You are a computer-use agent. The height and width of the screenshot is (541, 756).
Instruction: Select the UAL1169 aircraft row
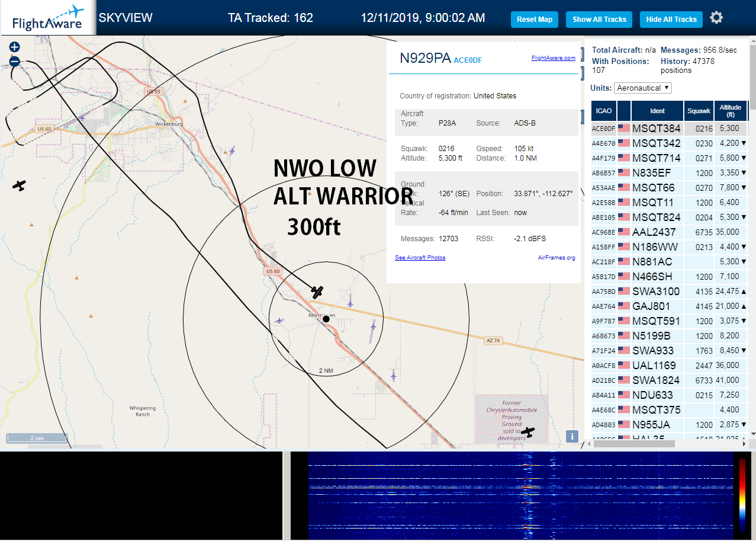(x=670, y=366)
